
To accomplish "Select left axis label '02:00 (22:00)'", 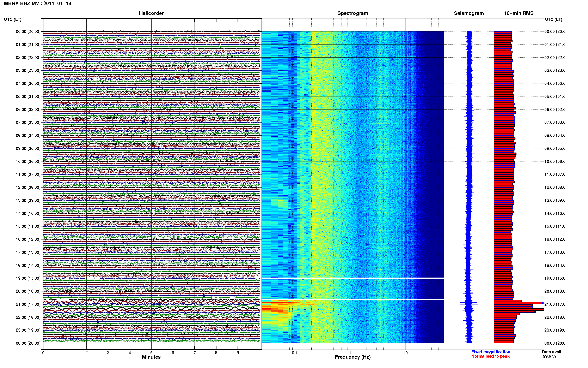I will tap(28, 58).
